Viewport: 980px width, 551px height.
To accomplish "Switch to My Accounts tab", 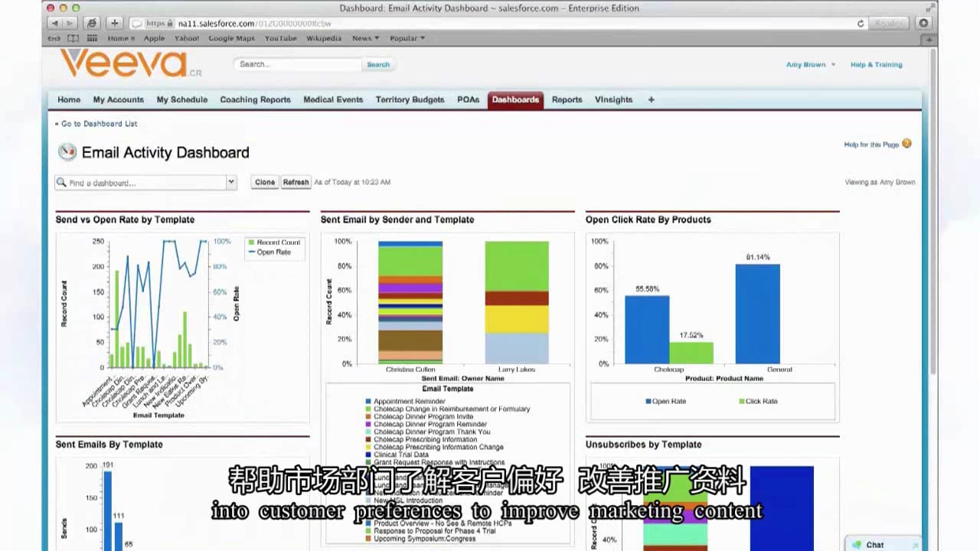I will [119, 99].
